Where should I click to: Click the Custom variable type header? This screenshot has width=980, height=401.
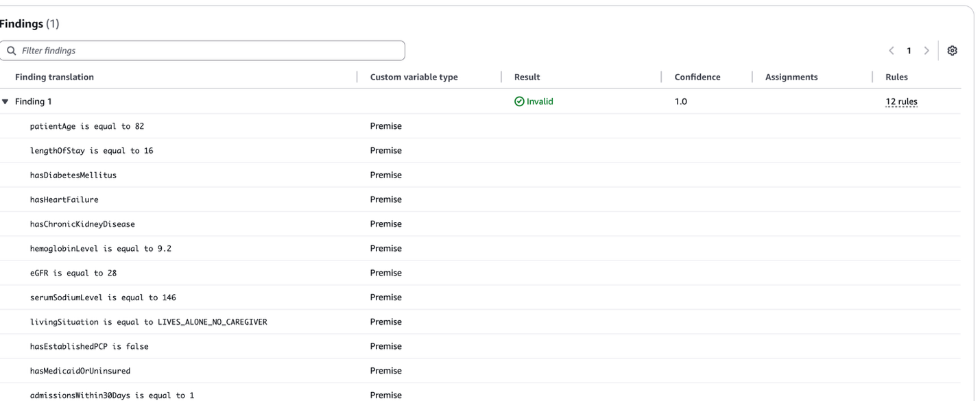414,77
